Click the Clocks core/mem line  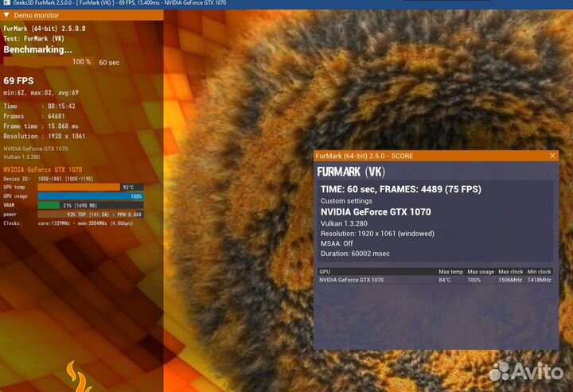tap(68, 223)
